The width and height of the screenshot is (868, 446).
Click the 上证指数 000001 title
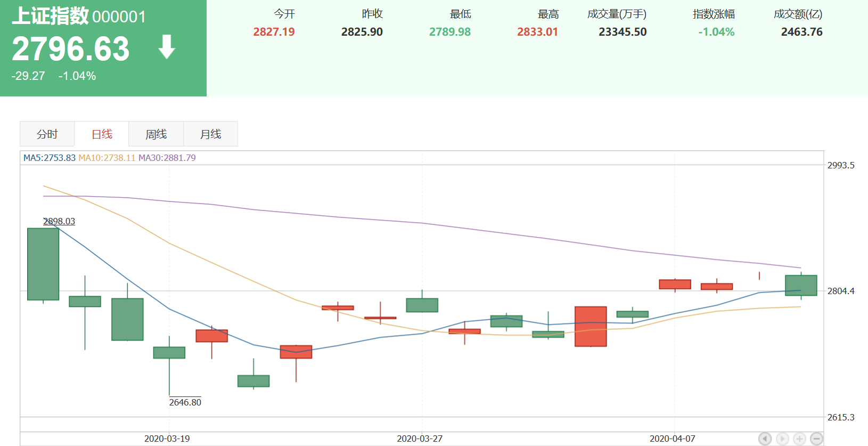tap(78, 17)
